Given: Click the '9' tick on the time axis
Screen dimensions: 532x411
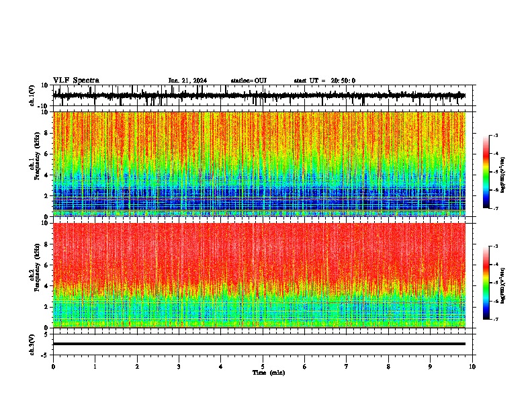Looking at the screenshot, I should [430, 367].
